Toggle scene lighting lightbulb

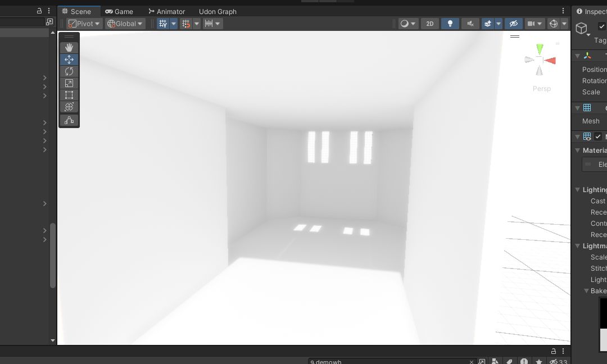pos(450,24)
